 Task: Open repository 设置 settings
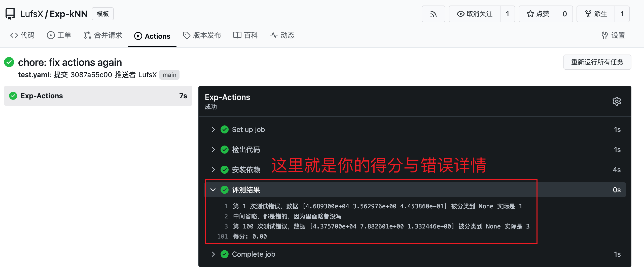[613, 35]
